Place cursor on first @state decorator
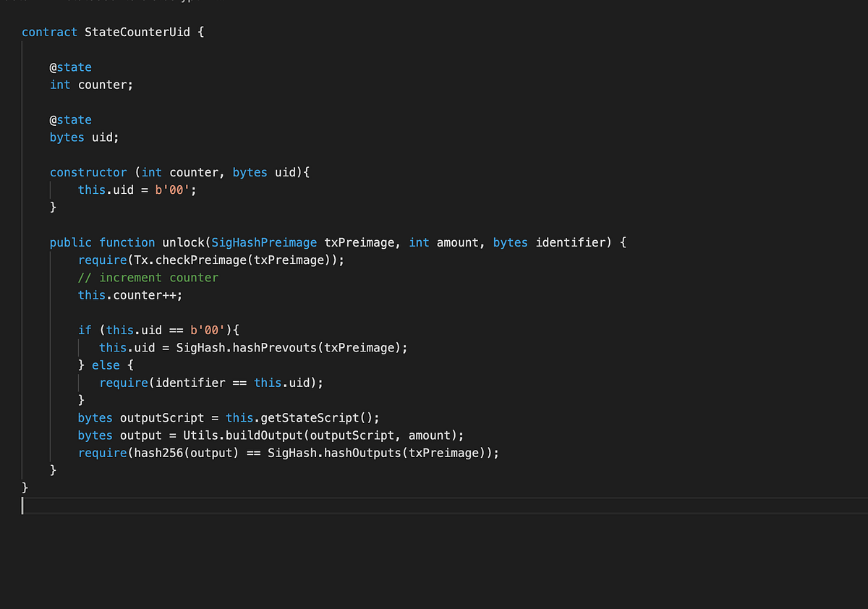 [71, 67]
